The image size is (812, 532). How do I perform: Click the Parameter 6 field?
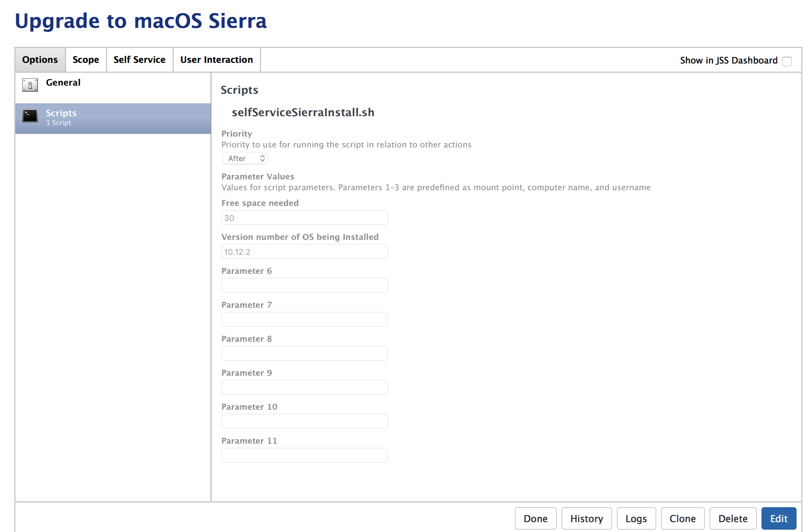304,285
